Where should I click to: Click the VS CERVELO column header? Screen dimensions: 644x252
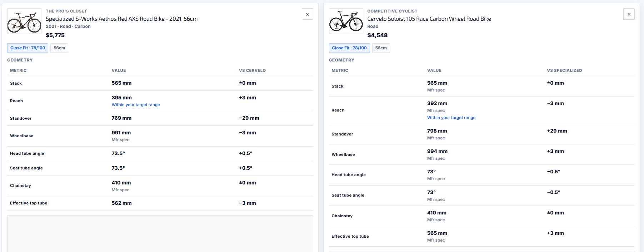(252, 70)
